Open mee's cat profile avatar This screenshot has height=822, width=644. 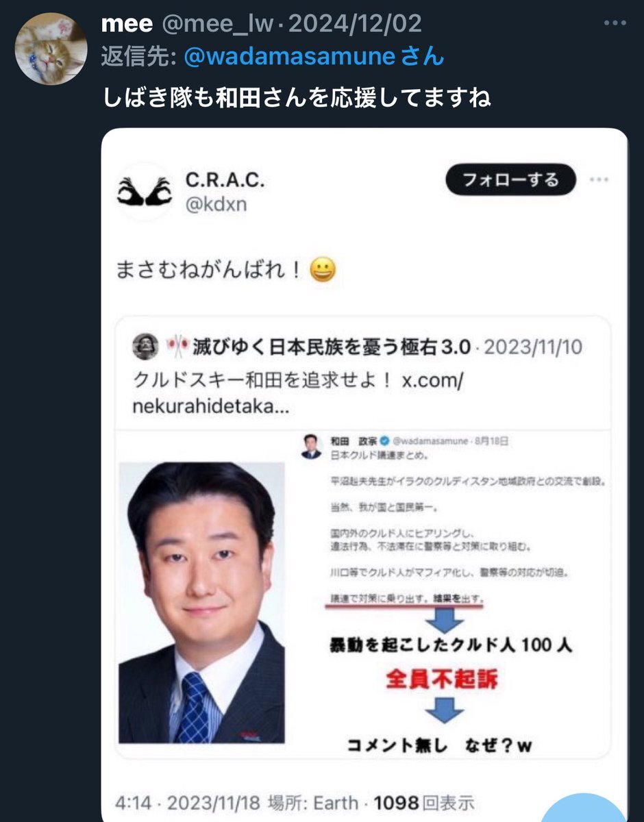[x=51, y=48]
